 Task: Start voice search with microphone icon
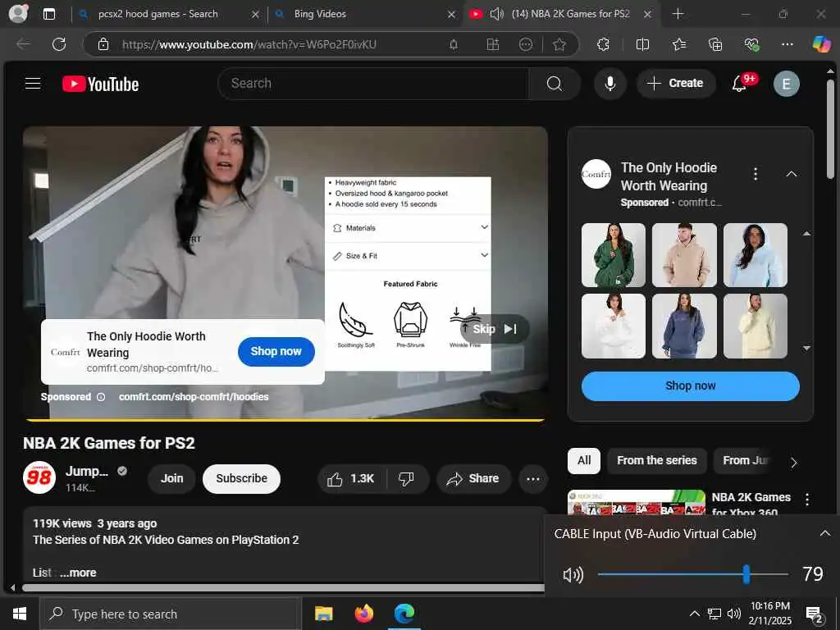(609, 84)
